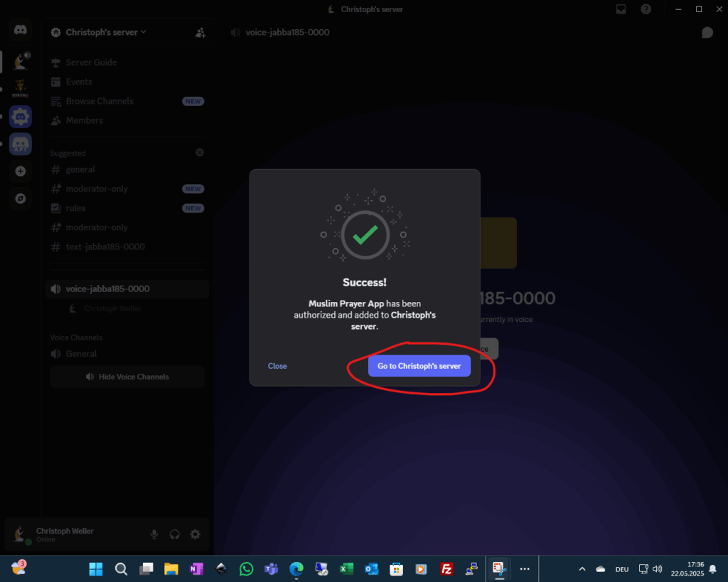
Task: Open Outlook from the taskbar
Action: click(x=371, y=569)
